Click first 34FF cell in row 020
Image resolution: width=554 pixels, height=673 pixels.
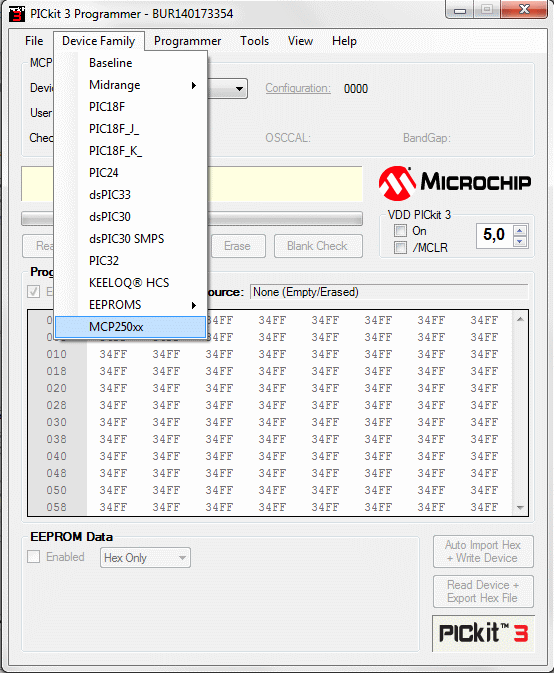pyautogui.click(x=113, y=388)
